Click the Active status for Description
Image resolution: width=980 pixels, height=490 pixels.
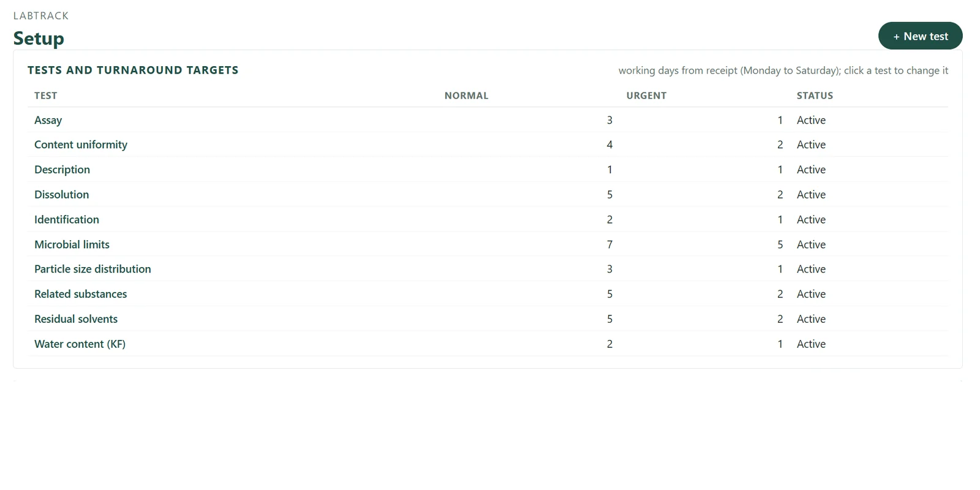coord(811,170)
